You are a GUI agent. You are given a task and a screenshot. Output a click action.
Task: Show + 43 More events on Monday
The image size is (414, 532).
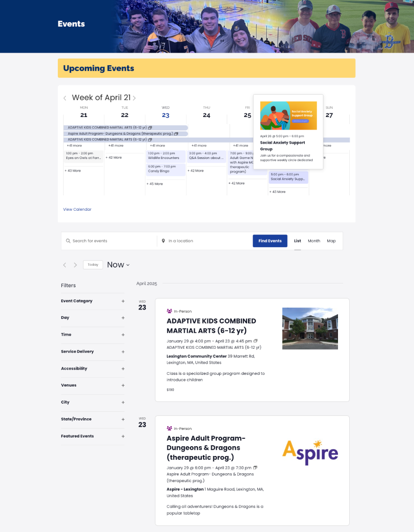[x=73, y=171]
